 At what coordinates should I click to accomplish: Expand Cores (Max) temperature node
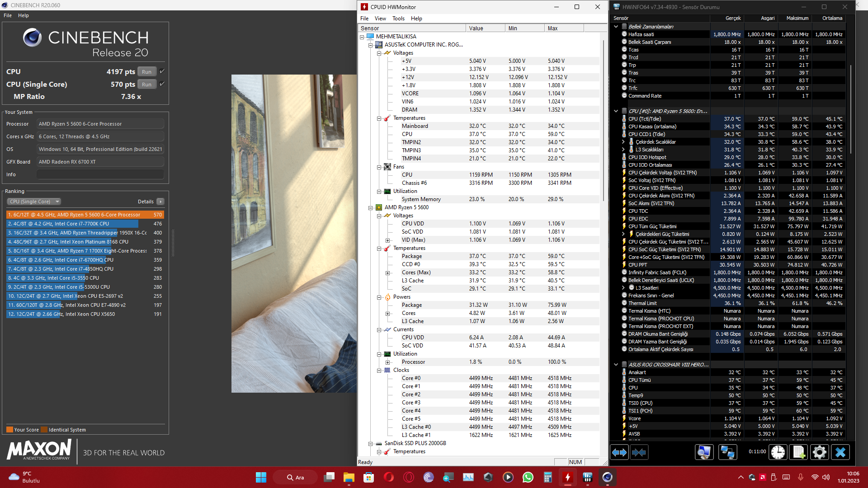[387, 272]
